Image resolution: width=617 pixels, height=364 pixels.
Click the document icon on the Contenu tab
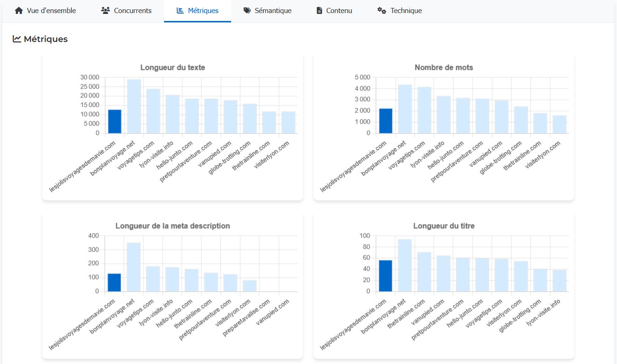click(x=319, y=10)
